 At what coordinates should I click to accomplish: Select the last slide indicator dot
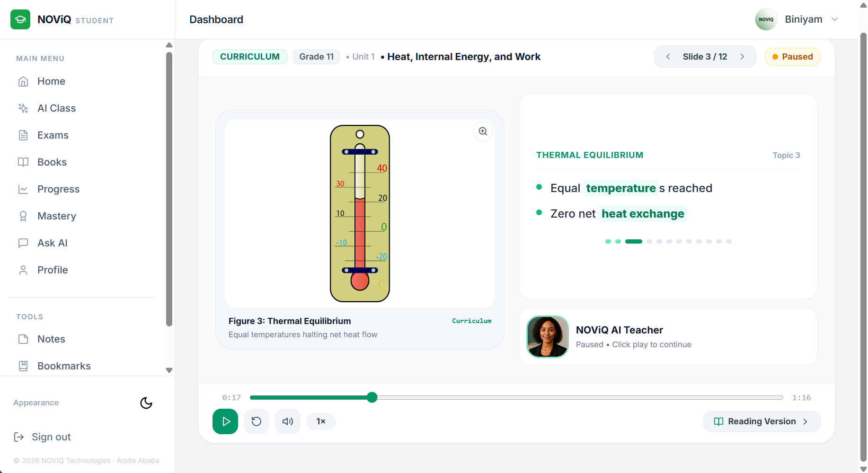tap(729, 242)
